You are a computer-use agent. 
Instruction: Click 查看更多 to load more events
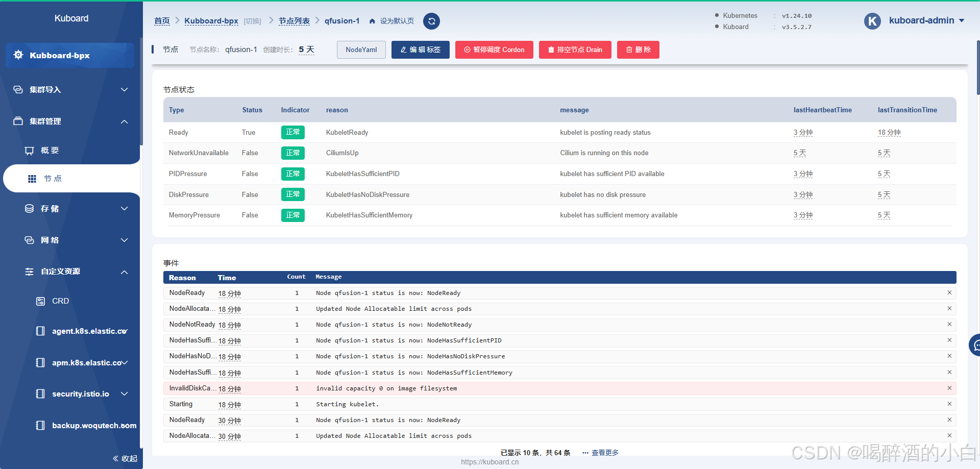pos(604,453)
